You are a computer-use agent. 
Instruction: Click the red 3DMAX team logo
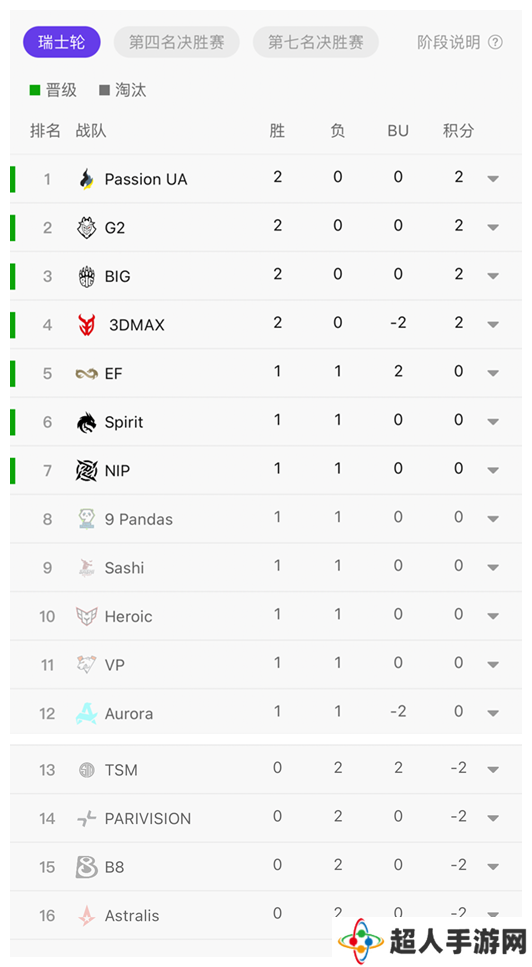pyautogui.click(x=87, y=325)
